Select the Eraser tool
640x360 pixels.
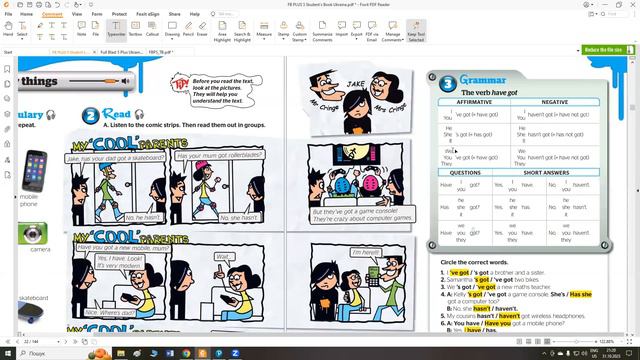click(202, 29)
